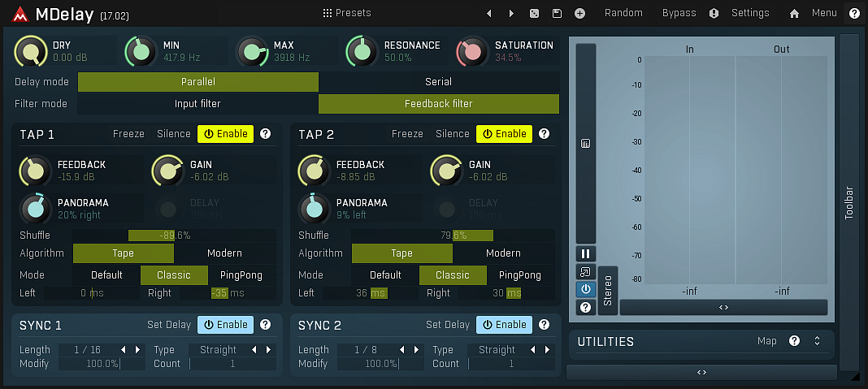
Task: Pause the meter display
Action: [586, 254]
